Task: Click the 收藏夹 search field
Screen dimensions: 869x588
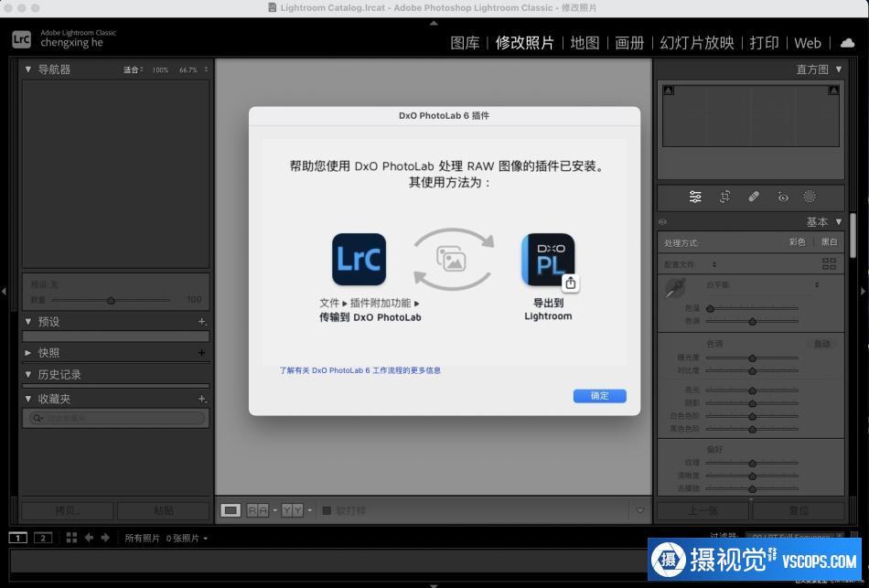Action: tap(116, 418)
